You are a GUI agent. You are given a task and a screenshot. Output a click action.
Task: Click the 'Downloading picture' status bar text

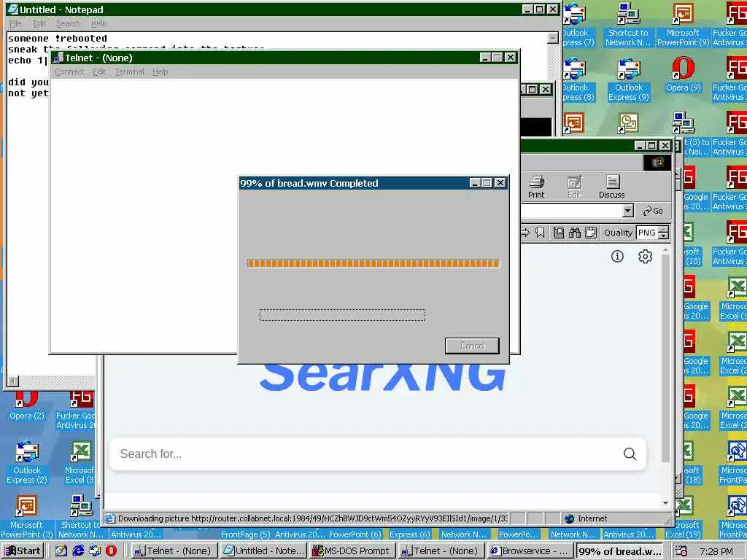[x=312, y=518]
